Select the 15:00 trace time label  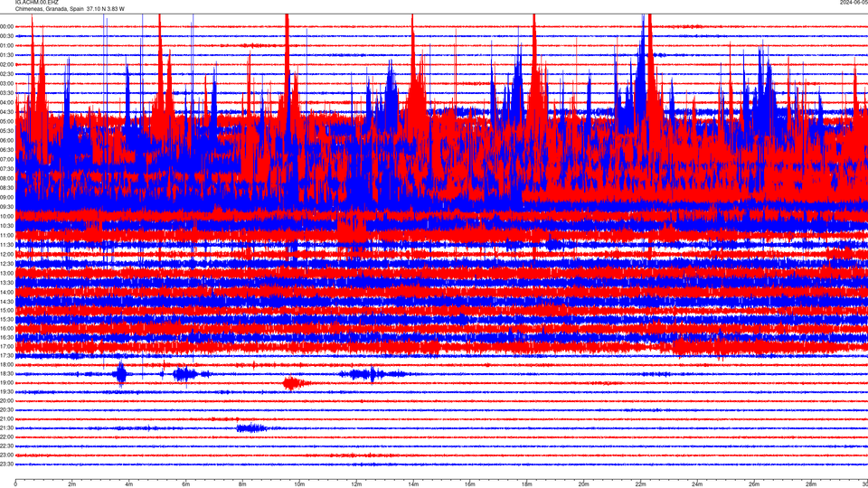(7, 310)
